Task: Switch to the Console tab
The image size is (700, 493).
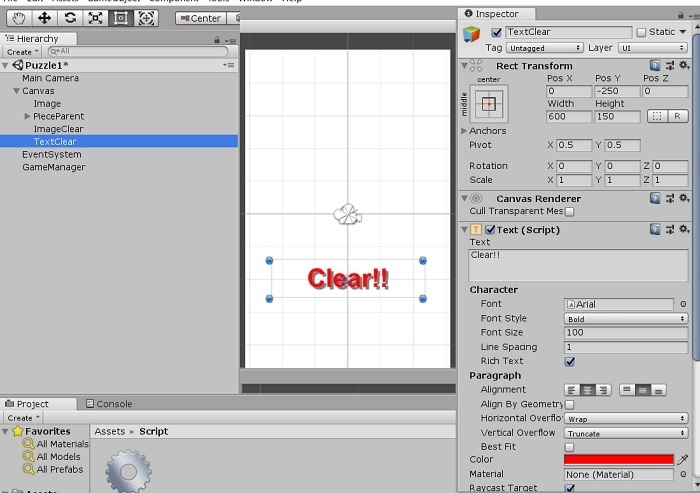Action: click(x=109, y=404)
